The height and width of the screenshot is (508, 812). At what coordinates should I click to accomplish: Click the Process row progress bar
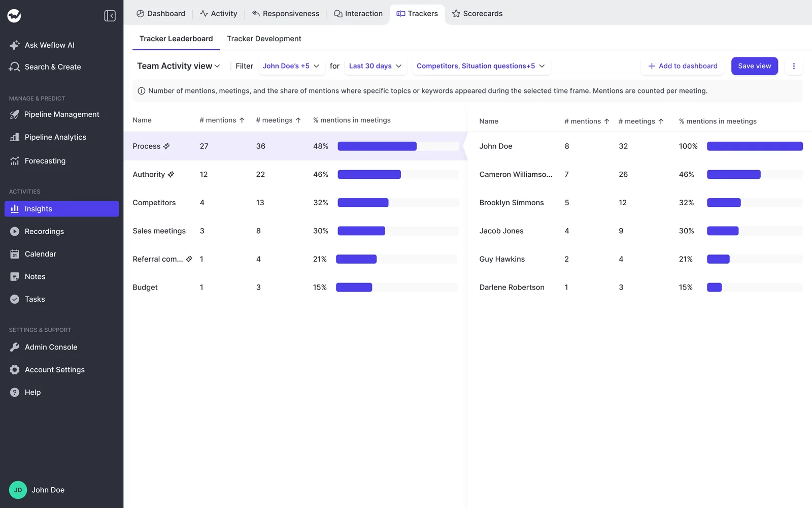point(398,146)
